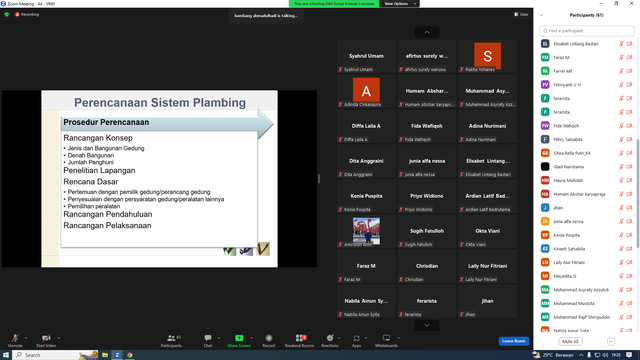Click the more options ellipsis in Participants panel
The image size is (640, 360).
coord(611,341)
